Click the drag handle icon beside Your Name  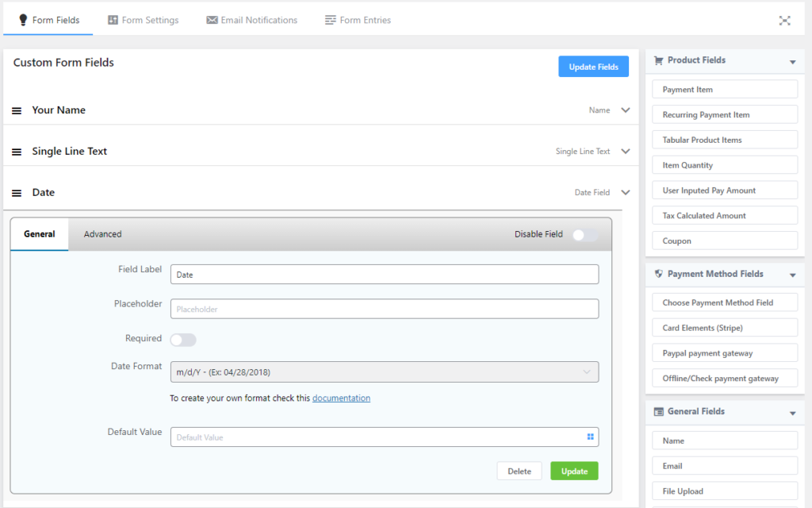pos(17,111)
